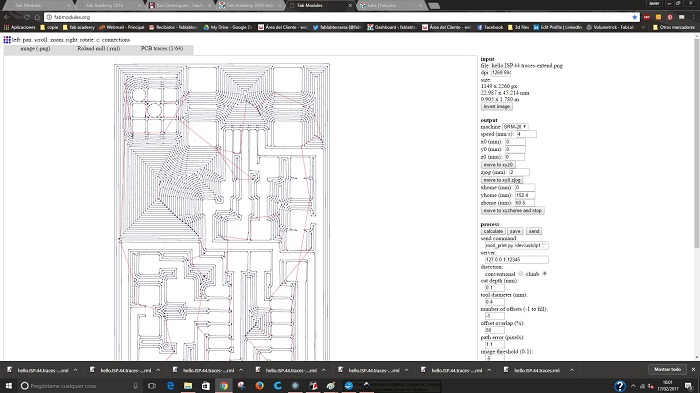
Task: Open the Recibidos Gmail bookmark
Action: (173, 27)
